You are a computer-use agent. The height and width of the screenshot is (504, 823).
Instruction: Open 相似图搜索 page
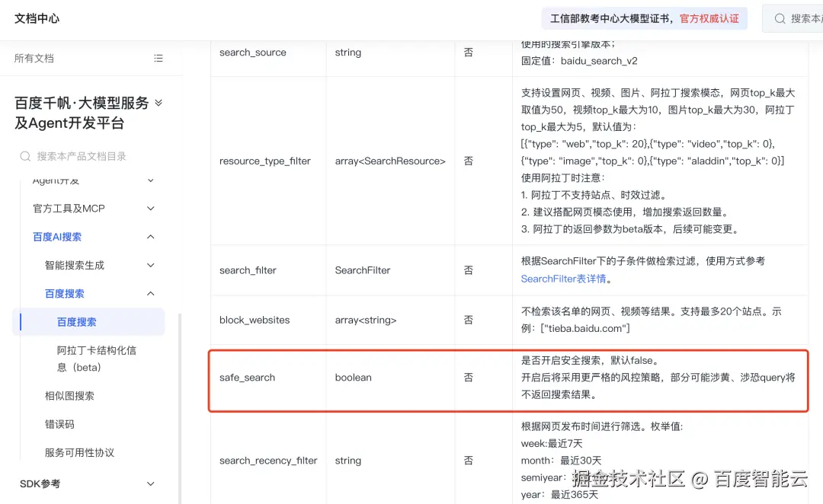pyautogui.click(x=69, y=396)
